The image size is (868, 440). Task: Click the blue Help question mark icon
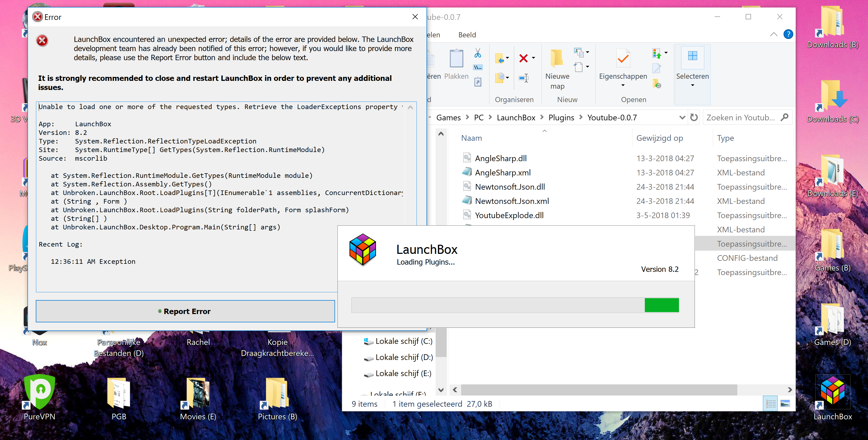[788, 34]
